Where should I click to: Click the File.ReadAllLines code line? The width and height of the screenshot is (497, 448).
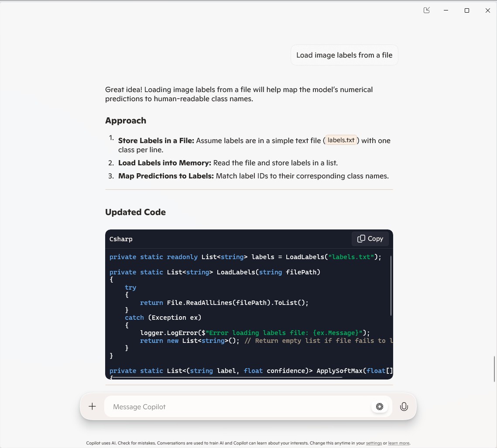coord(224,303)
